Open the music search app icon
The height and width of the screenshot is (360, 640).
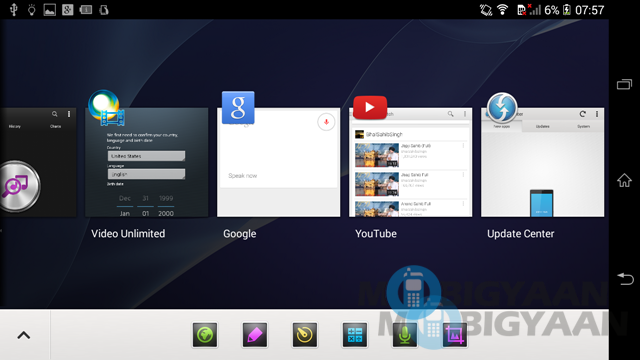(17, 186)
